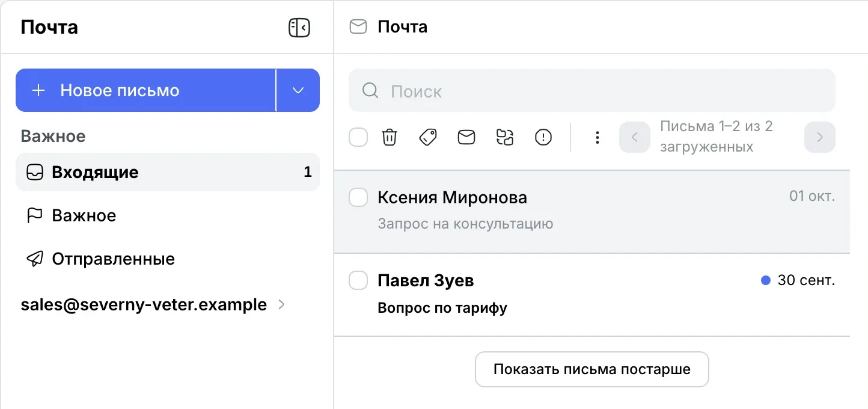This screenshot has width=868, height=409.
Task: Check the Ксения Миронова message checkbox
Action: coord(358,197)
